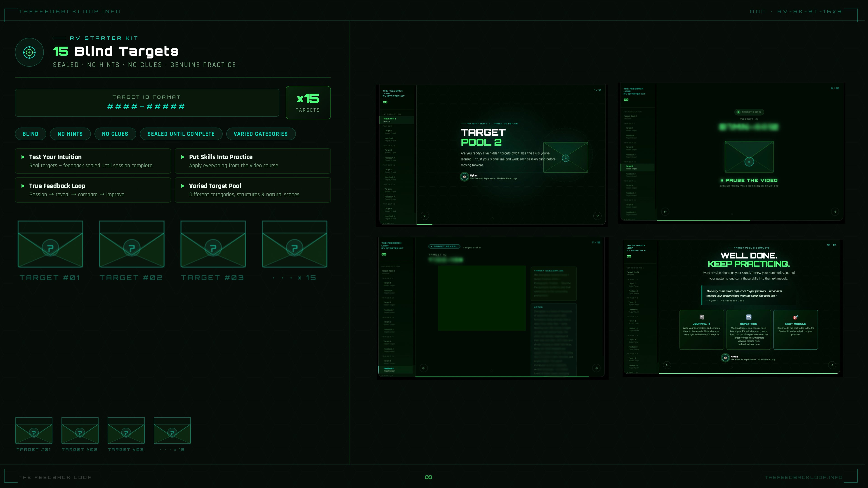The width and height of the screenshot is (868, 488).
Task: Select the NO CLUES tag pill
Action: tap(115, 134)
